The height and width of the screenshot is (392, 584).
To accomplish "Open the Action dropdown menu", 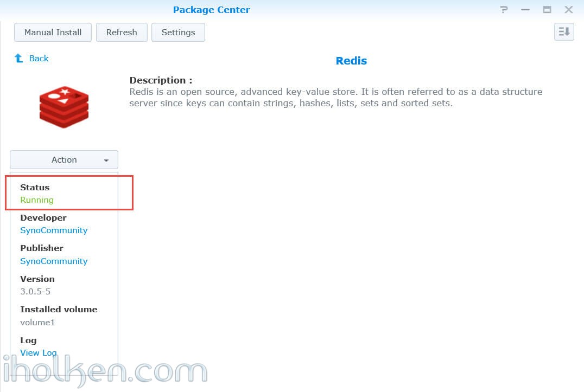I will (x=64, y=159).
